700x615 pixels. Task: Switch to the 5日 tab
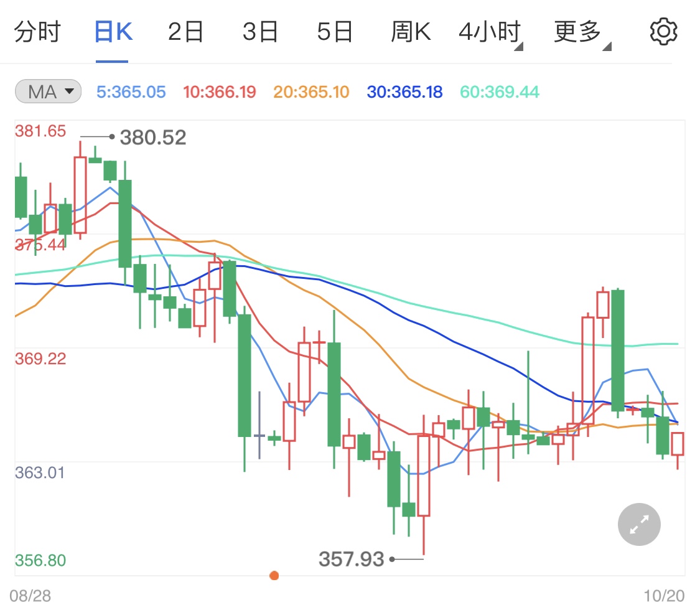[335, 32]
